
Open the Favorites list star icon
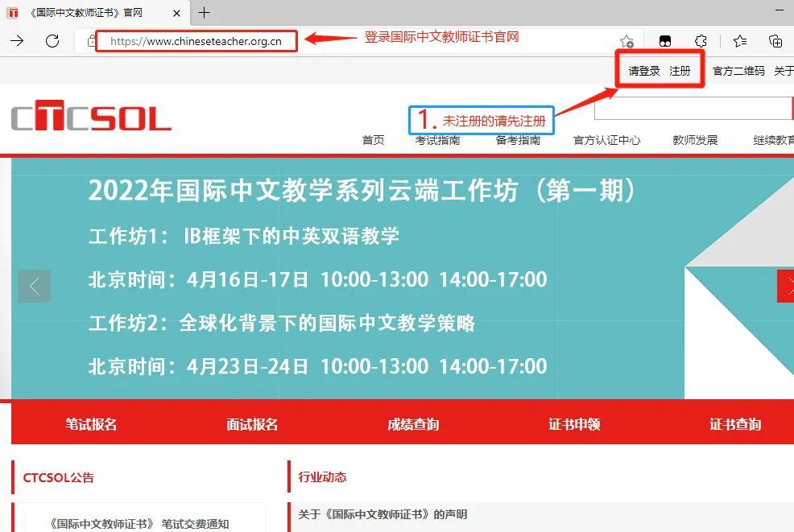point(738,40)
